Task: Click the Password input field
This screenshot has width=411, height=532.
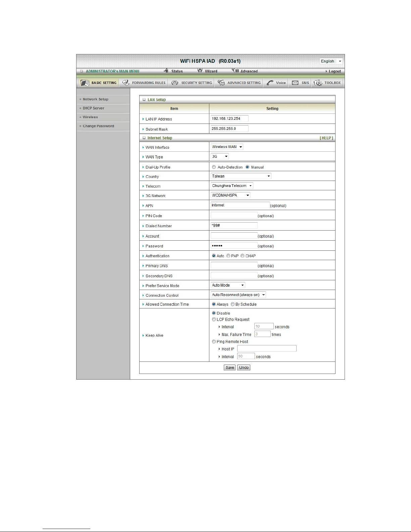Action: coord(234,245)
